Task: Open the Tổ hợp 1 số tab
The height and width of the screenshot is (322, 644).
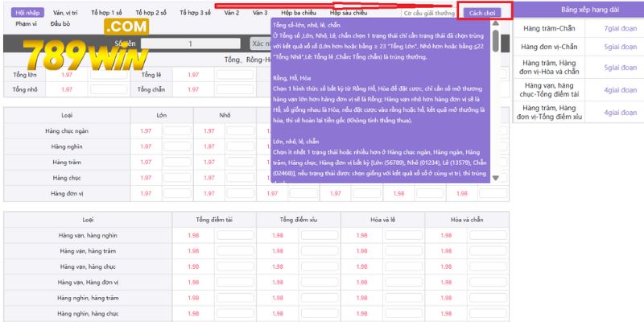Action: 105,14
